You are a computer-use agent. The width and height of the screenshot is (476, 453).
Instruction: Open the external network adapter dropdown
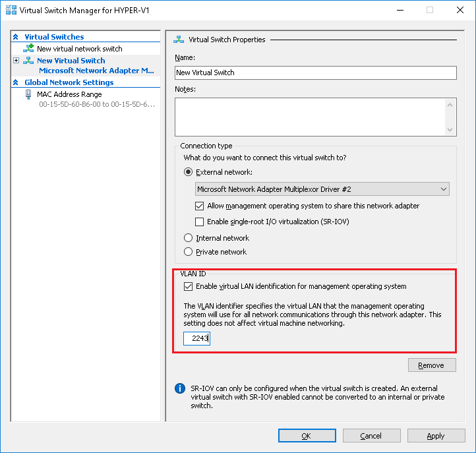(322, 189)
